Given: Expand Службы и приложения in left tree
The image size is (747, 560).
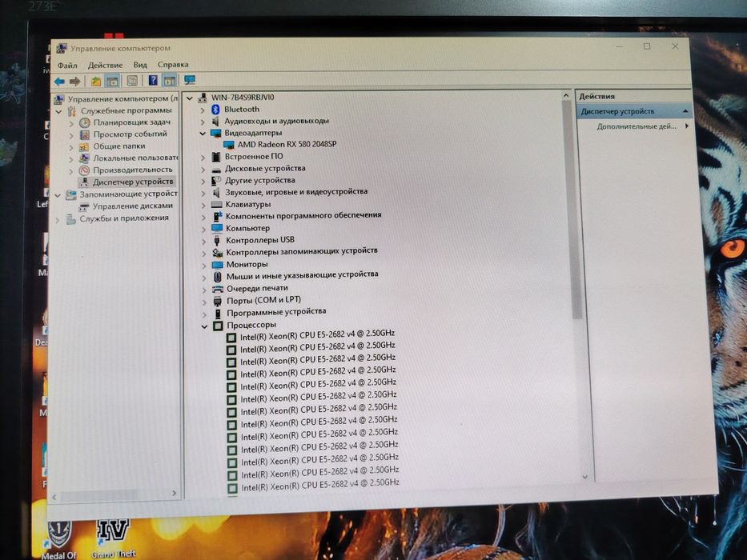Looking at the screenshot, I should 58,219.
